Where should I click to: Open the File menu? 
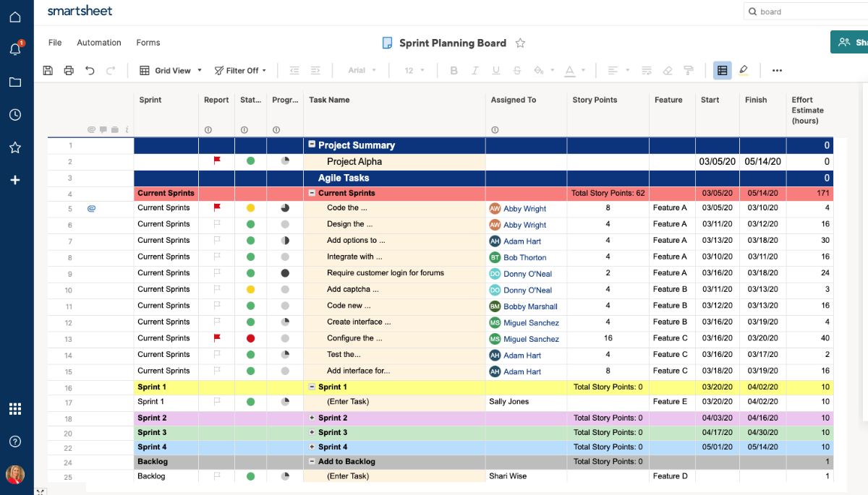[x=55, y=43]
